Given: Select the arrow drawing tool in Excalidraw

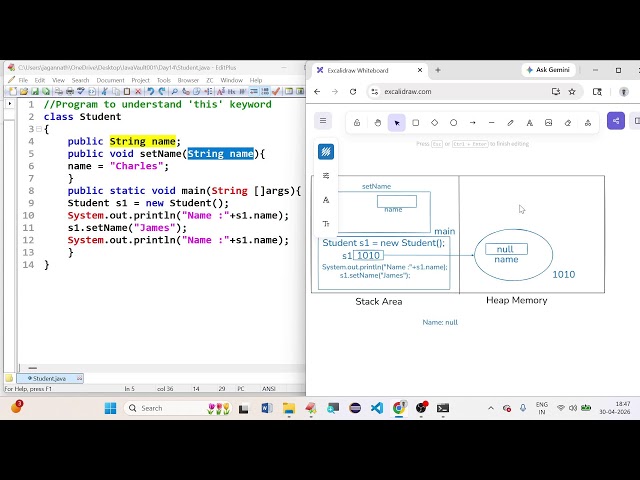Looking at the screenshot, I should pos(472,122).
